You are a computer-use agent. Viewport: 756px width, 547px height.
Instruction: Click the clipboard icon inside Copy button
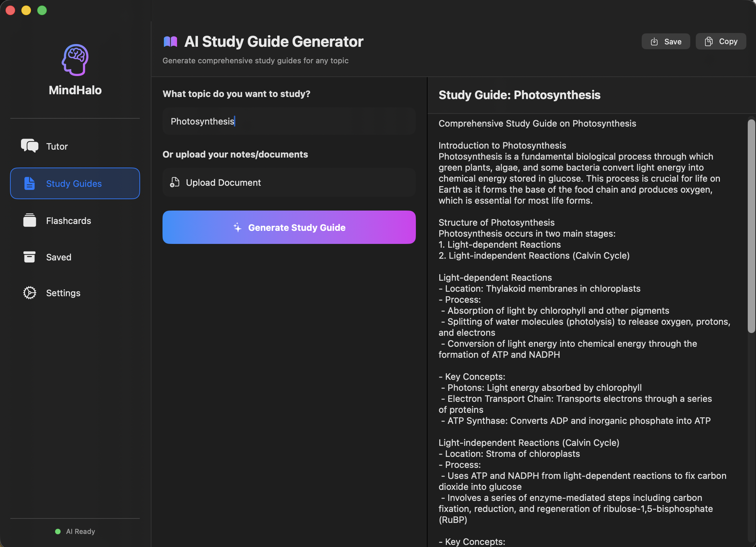(x=709, y=41)
